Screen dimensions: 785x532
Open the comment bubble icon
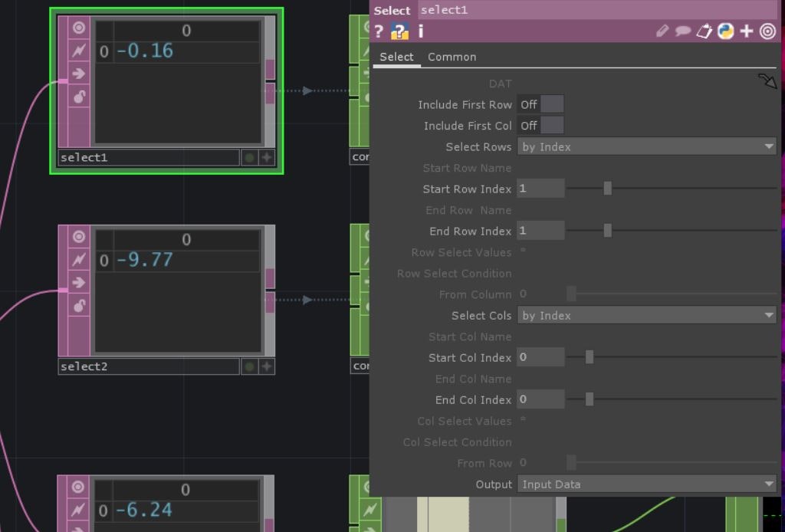click(683, 31)
